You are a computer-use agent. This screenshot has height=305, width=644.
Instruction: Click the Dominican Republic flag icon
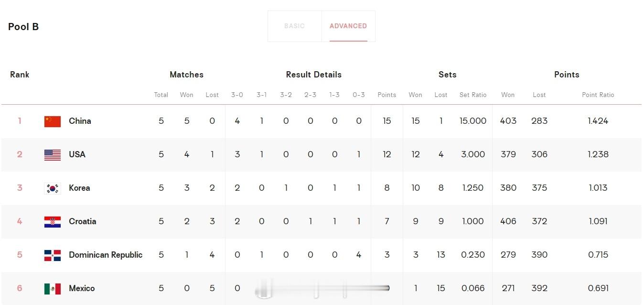tap(53, 255)
